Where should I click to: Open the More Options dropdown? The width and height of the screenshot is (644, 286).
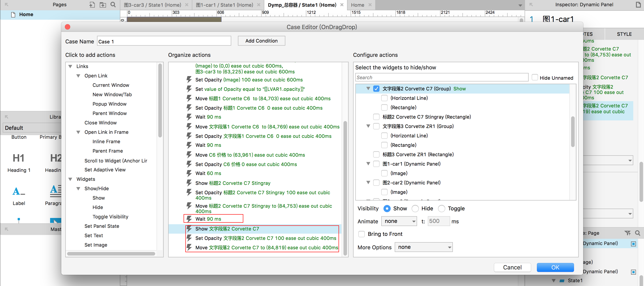[x=424, y=247]
